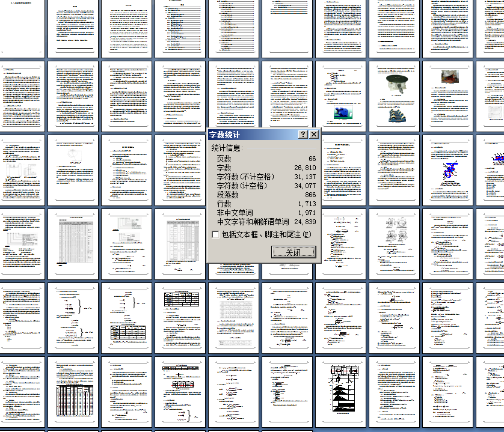Open the page thumbnail with the small red-lined diagram
Screen dimensions: 504x432
click(180, 392)
